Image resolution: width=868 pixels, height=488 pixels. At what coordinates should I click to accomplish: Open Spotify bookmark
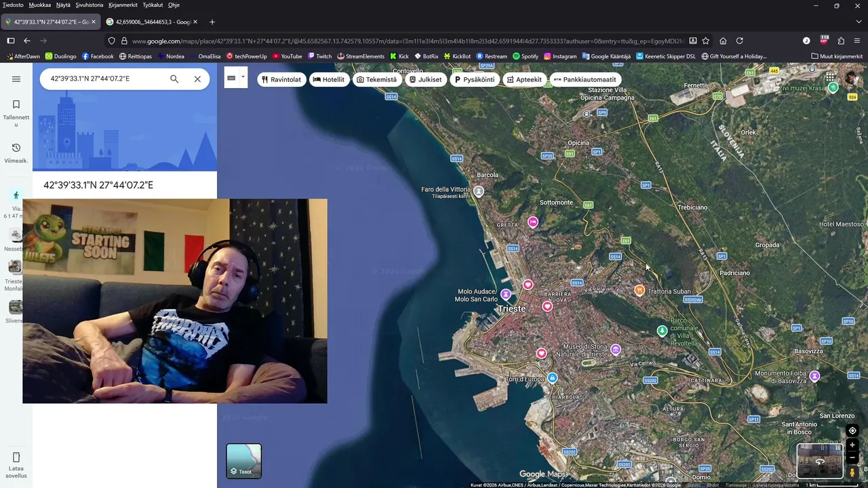coord(526,56)
